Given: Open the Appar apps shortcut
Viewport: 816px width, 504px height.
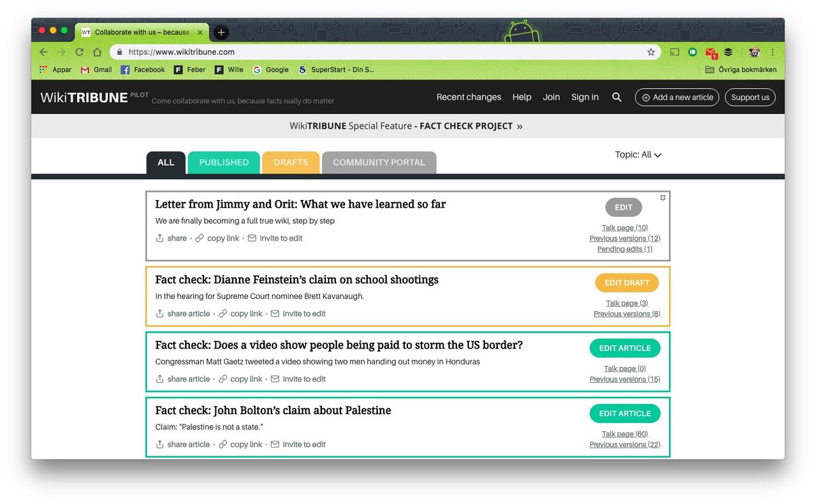Looking at the screenshot, I should 55,70.
